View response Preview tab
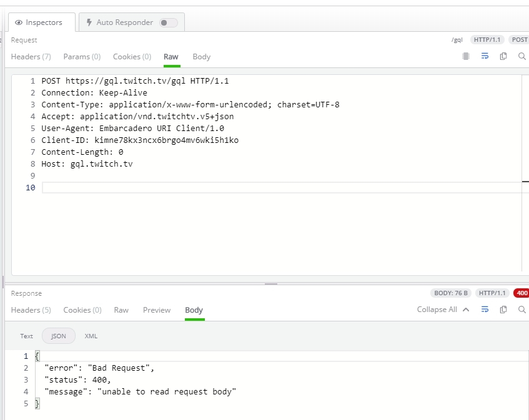The height and width of the screenshot is (420, 529). click(157, 310)
